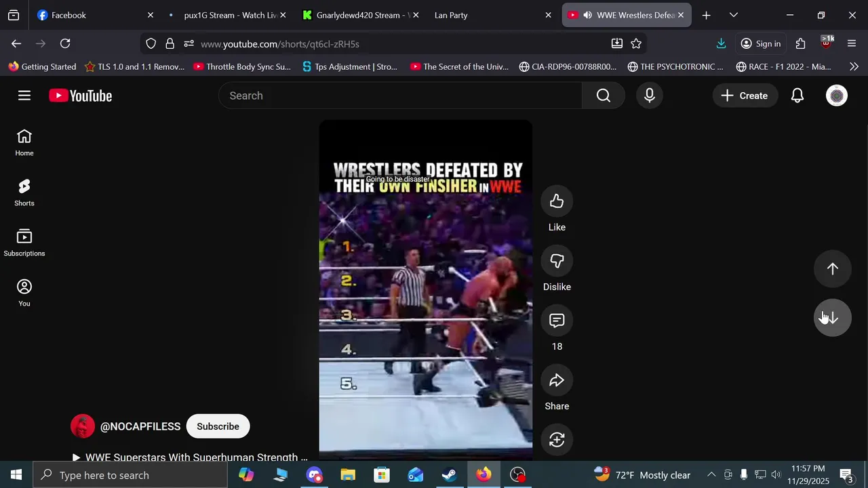Go back in browser history
Viewport: 868px width, 488px height.
(x=16, y=43)
